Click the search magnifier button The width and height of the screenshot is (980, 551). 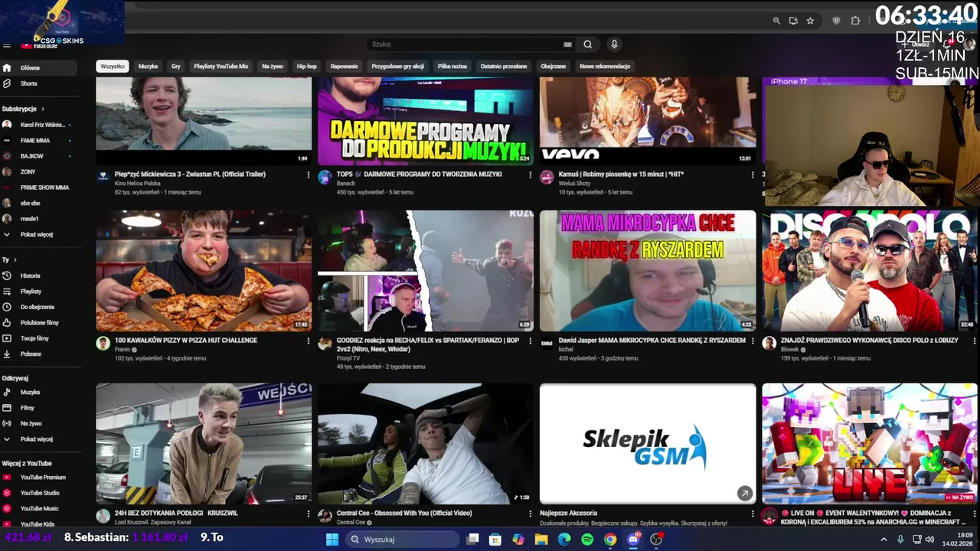point(587,44)
